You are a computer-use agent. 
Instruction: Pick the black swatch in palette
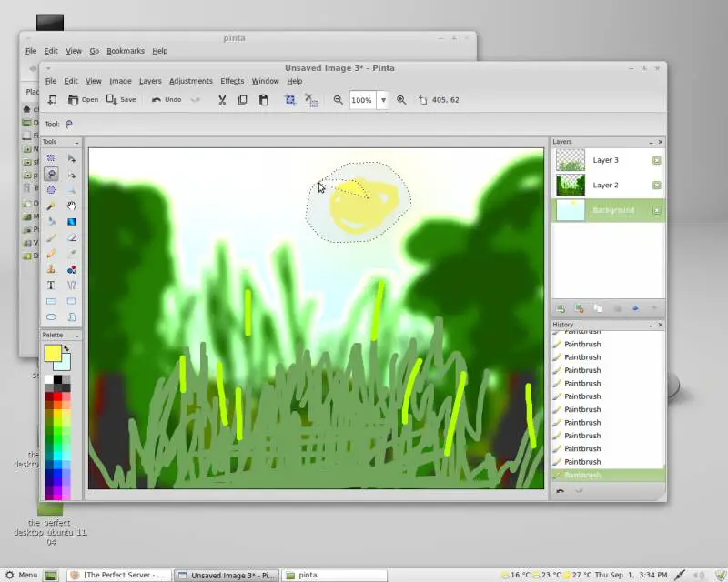pos(57,379)
